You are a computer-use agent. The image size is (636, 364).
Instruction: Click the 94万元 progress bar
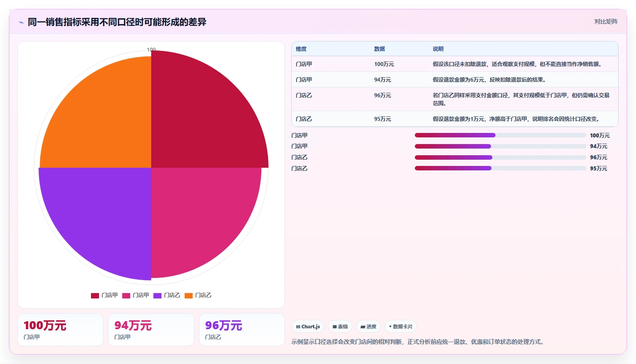500,146
